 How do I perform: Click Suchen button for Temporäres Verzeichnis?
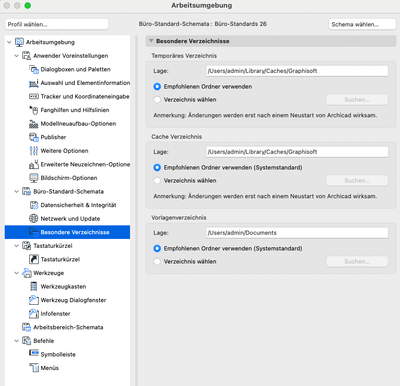tap(357, 100)
